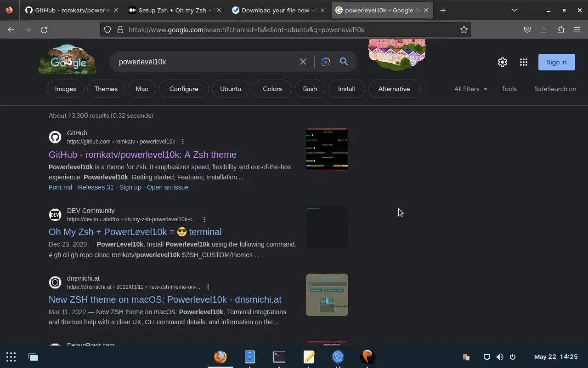Screen dimensions: 588x368
Task: Select the Bash filter chip
Action: click(x=310, y=89)
